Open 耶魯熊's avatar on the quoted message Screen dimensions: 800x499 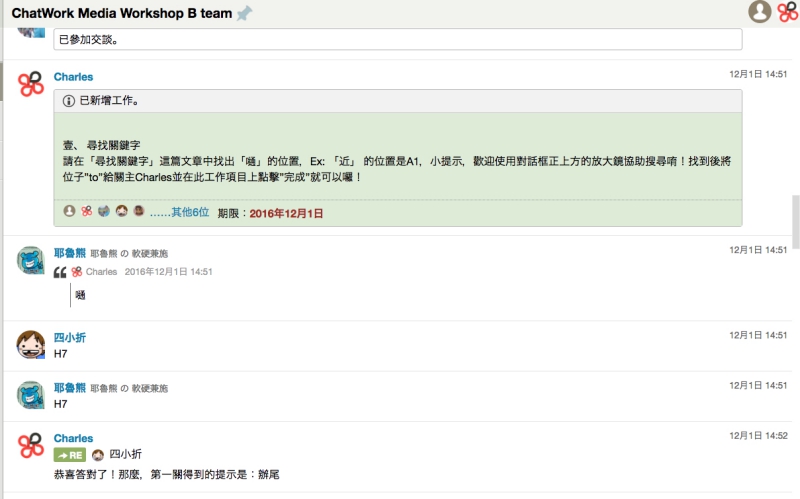pyautogui.click(x=31, y=260)
